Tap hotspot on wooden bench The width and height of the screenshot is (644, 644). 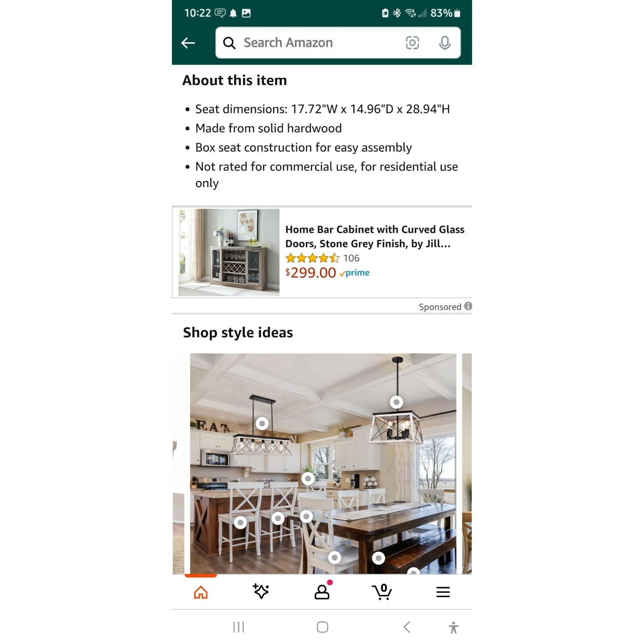pyautogui.click(x=378, y=558)
